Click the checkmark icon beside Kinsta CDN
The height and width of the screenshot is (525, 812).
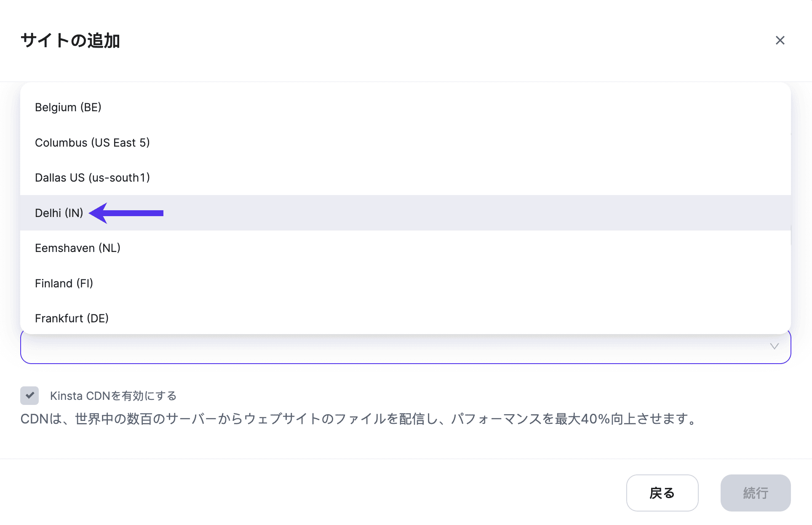click(x=29, y=396)
